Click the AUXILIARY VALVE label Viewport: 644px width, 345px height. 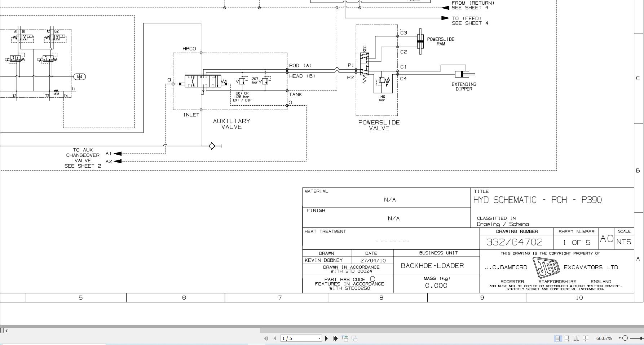[x=231, y=124]
